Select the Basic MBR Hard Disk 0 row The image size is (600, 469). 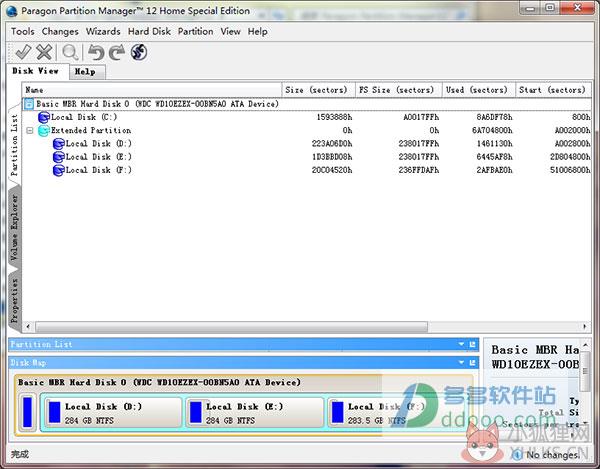(x=307, y=104)
